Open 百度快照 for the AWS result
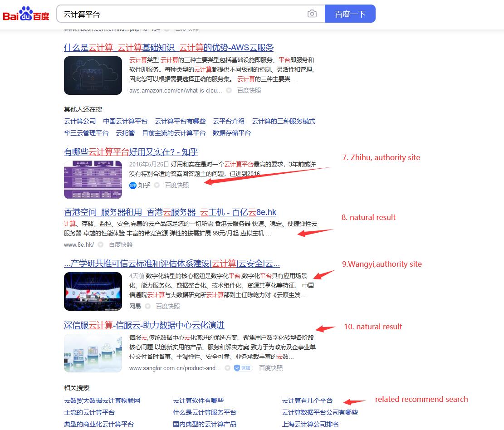This screenshot has height=430, width=504. point(249,91)
